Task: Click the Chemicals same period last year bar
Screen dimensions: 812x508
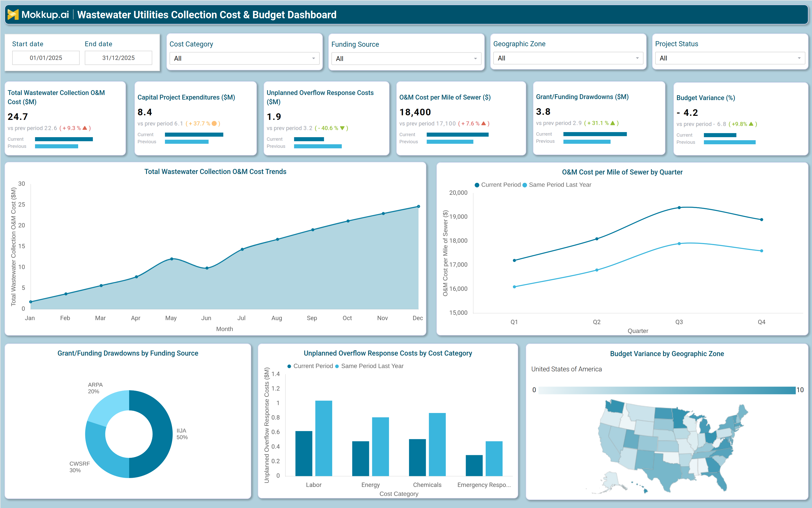Action: (437, 444)
